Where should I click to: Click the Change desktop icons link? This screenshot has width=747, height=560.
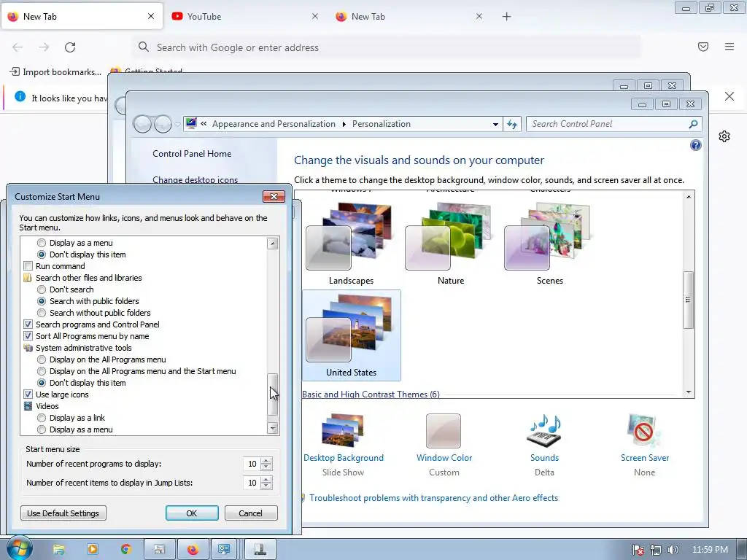tap(195, 180)
